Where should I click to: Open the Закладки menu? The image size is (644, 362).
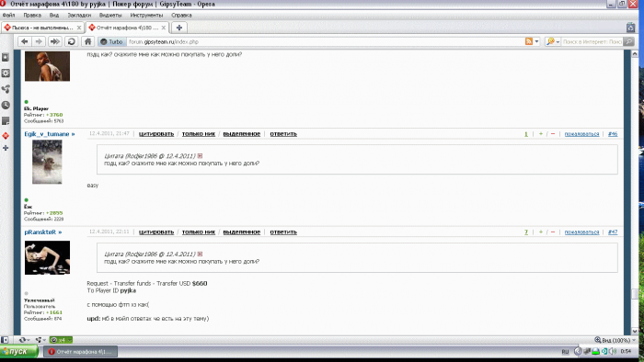(79, 16)
